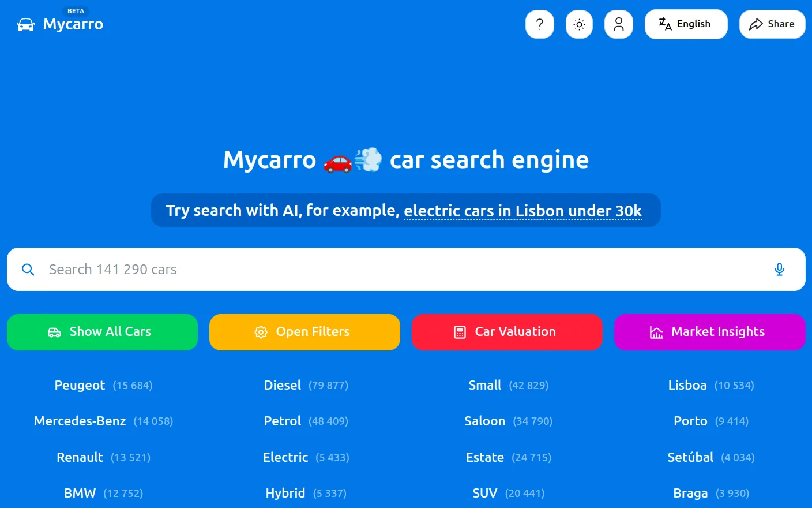Open the user account profile icon
812x508 pixels.
click(619, 24)
